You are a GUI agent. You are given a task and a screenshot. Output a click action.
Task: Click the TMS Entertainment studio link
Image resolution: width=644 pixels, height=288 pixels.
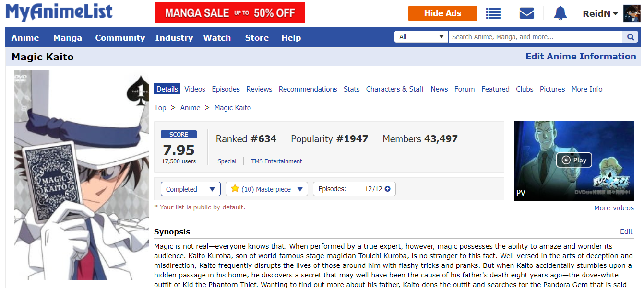coord(276,161)
